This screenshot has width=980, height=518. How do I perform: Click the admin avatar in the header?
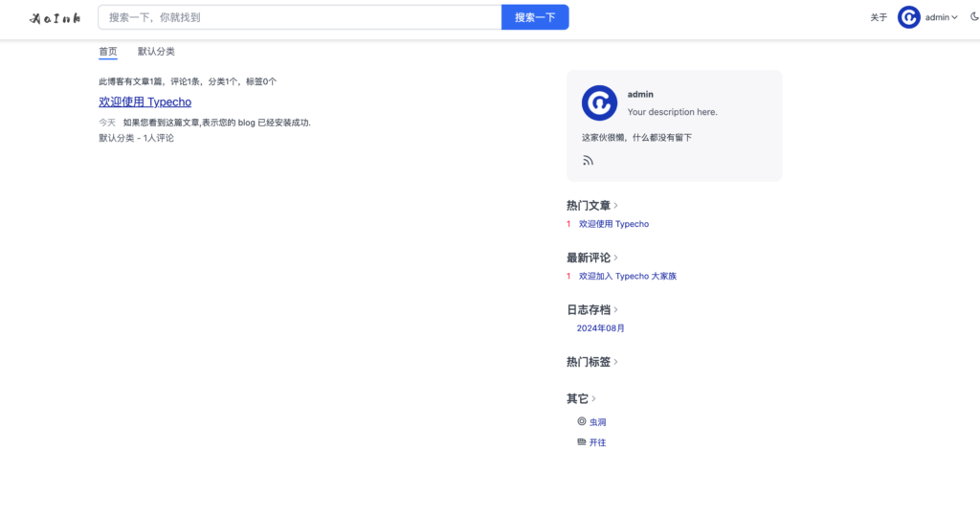pyautogui.click(x=909, y=17)
